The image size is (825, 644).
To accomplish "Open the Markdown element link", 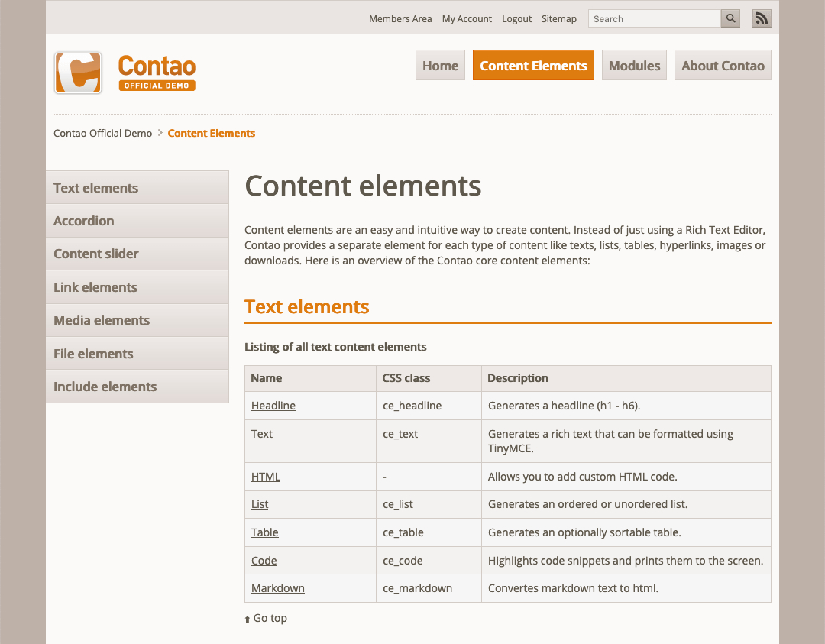I will pyautogui.click(x=278, y=588).
